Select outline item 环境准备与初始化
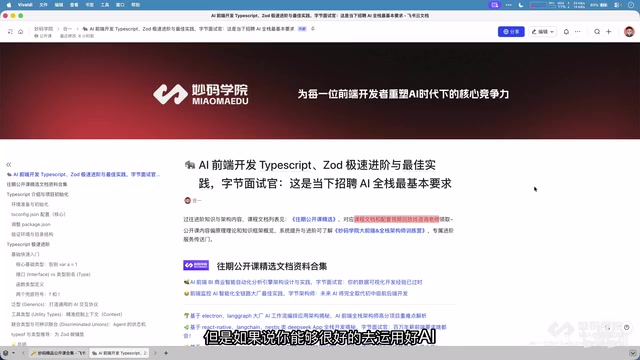 click(30, 204)
